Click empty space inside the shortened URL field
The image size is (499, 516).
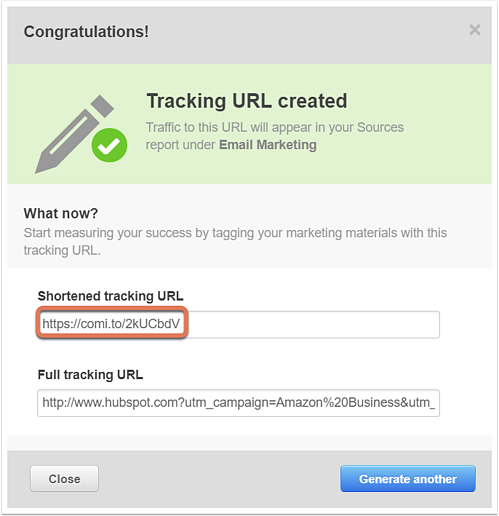(x=313, y=324)
